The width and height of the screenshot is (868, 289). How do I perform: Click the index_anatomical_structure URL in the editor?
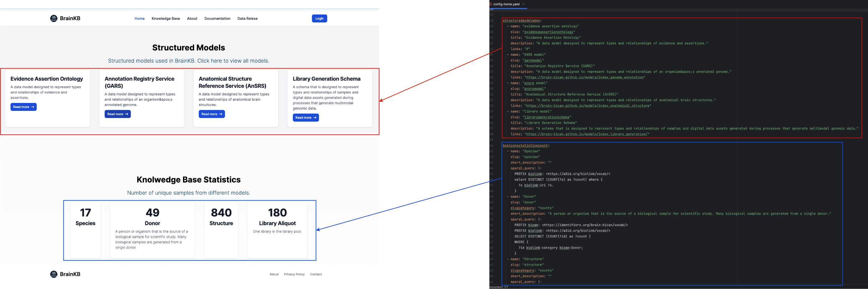coord(588,106)
